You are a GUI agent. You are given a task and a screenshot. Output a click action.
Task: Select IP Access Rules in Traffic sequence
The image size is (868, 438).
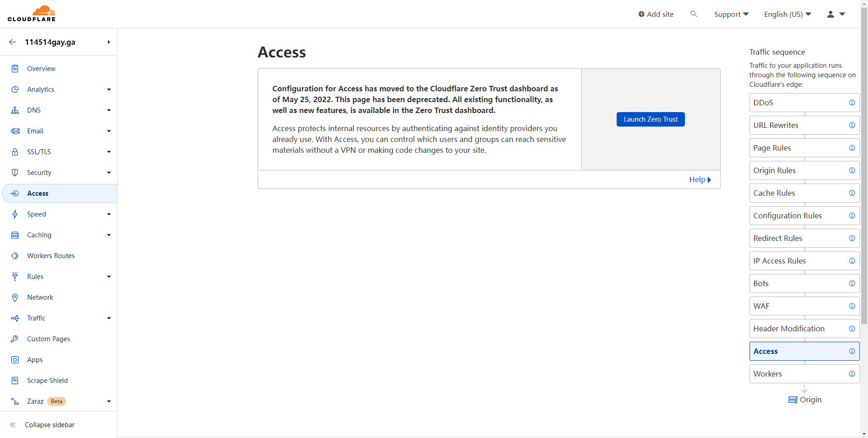coord(804,261)
